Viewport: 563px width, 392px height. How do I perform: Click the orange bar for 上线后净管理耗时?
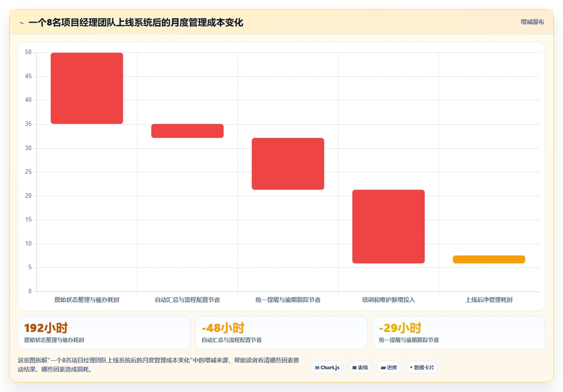click(x=489, y=259)
